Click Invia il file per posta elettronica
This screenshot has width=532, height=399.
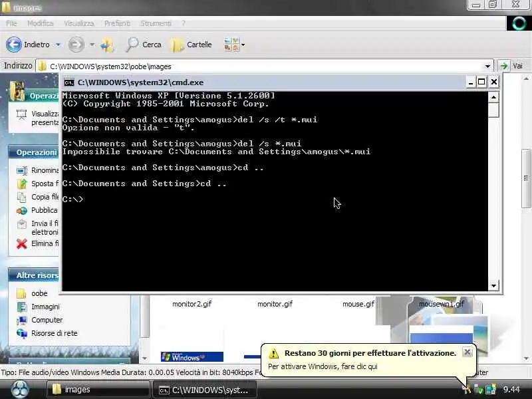pos(45,227)
